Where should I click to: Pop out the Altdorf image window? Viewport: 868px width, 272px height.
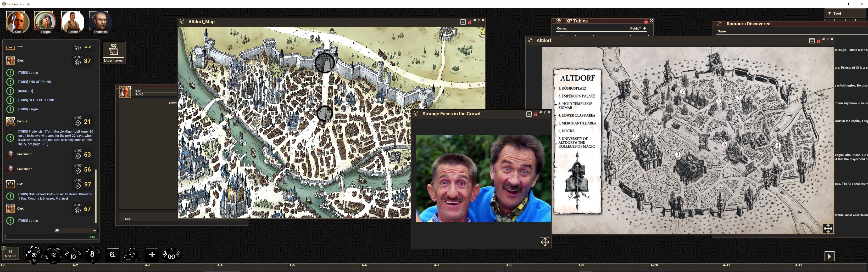coord(824,39)
